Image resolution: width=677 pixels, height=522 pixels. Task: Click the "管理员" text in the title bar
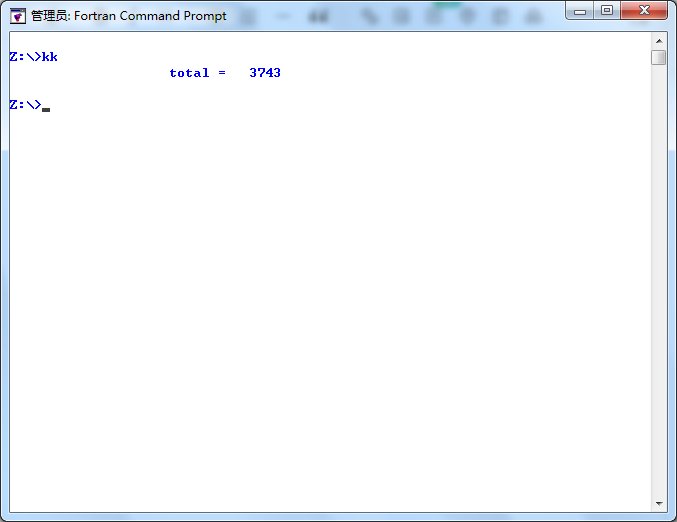(49, 16)
